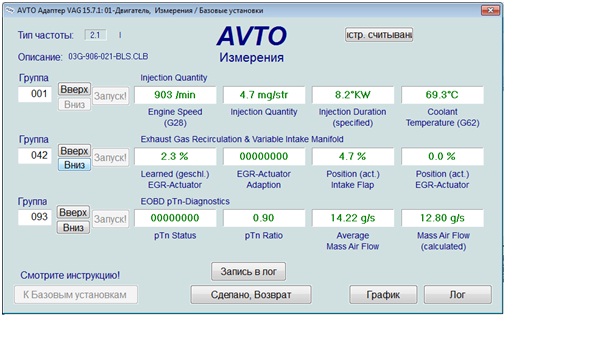Select the 0.90 pTn Ratio value

point(264,218)
